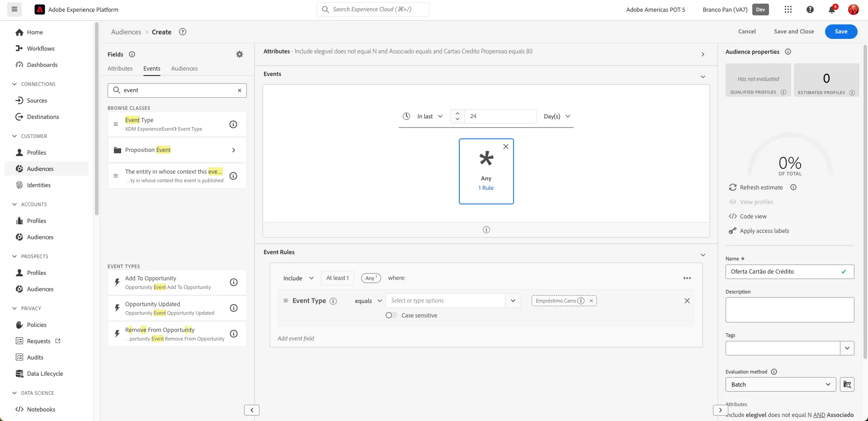Viewport: 868px width, 421px height.
Task: Click the Description text area
Action: [790, 310]
